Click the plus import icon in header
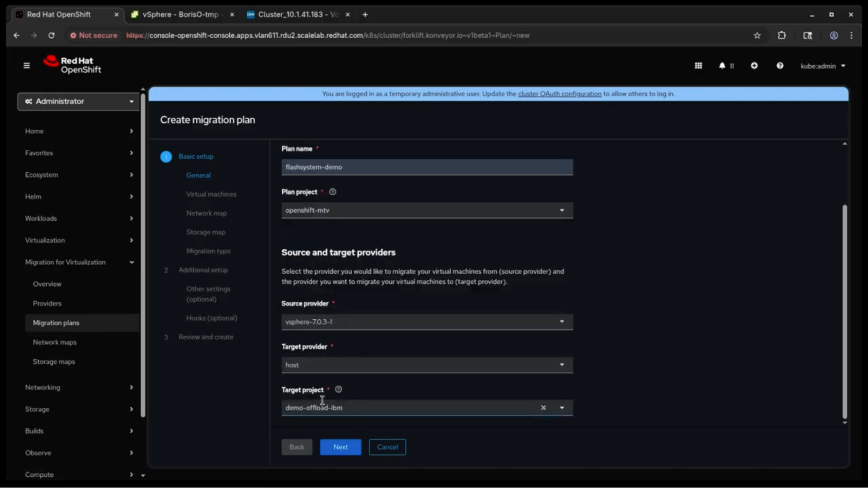Image resolution: width=868 pixels, height=488 pixels. tap(754, 66)
